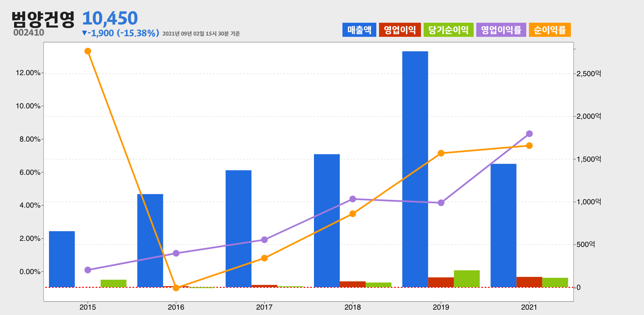Click the 12.00% left axis label
644x315 pixels.
tap(28, 73)
